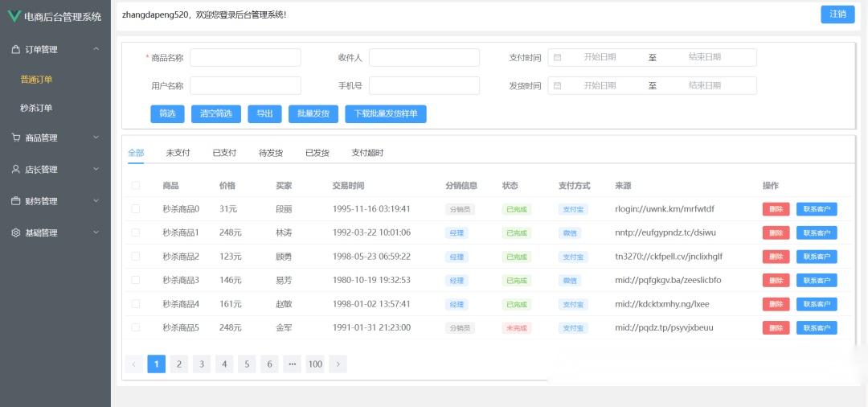This screenshot has height=407, width=868.
Task: Click the 批量发货 button
Action: coord(313,114)
